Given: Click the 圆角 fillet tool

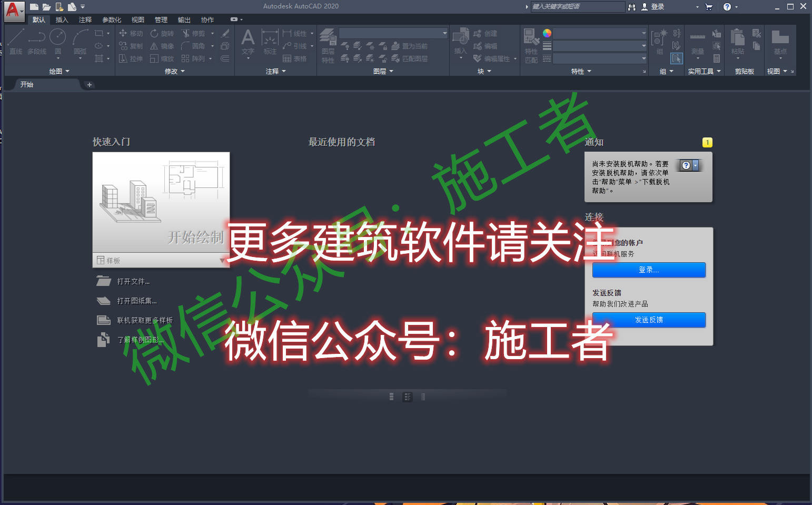Looking at the screenshot, I should pos(193,46).
